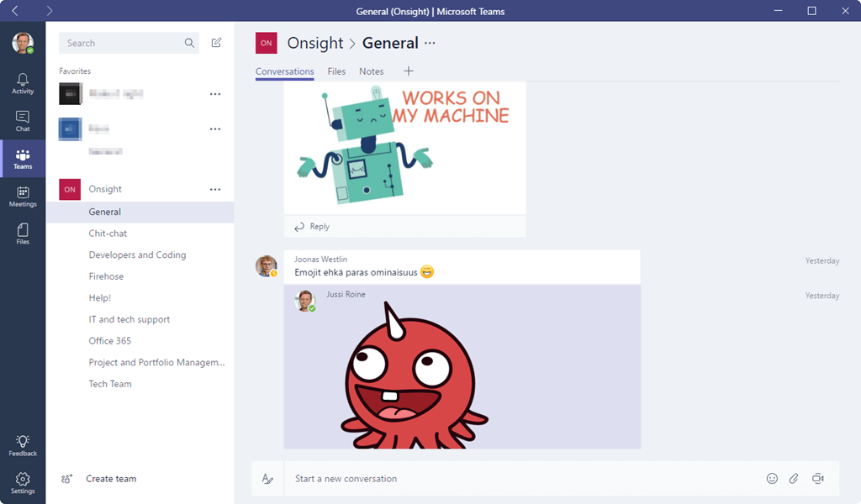Click the "Emojit ehkä paras ominaisuus" message
The width and height of the screenshot is (861, 504).
click(356, 272)
